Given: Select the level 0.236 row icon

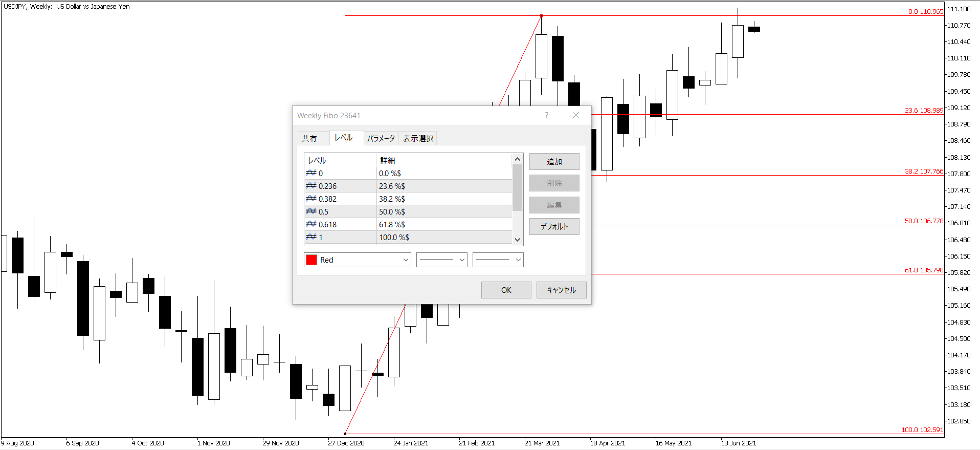Looking at the screenshot, I should click(x=311, y=186).
